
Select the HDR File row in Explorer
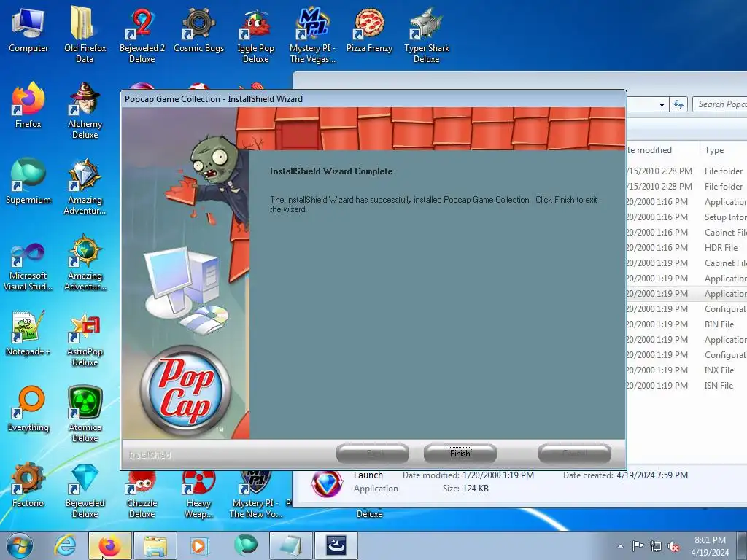coord(687,248)
